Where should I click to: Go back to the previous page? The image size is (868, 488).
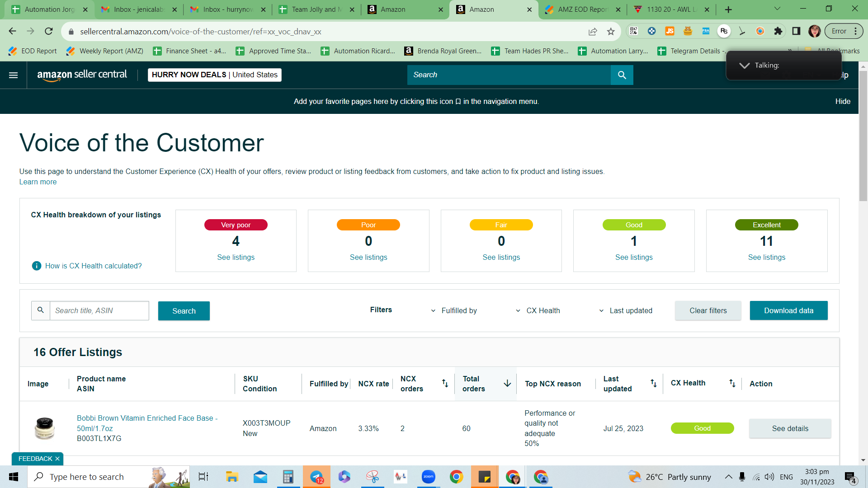click(x=12, y=31)
